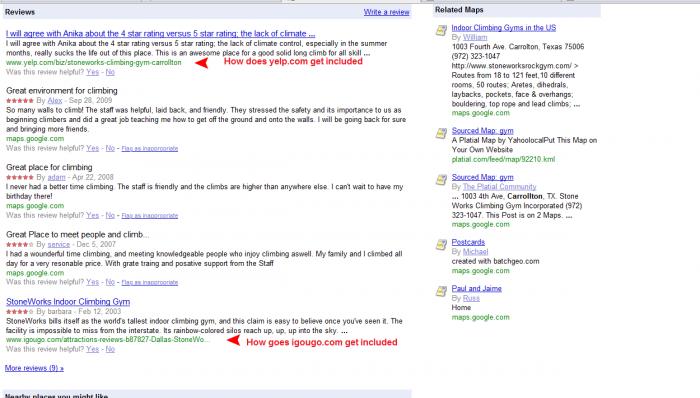
Task: Flag adam's review as inappropriate
Action: pyautogui.click(x=150, y=216)
